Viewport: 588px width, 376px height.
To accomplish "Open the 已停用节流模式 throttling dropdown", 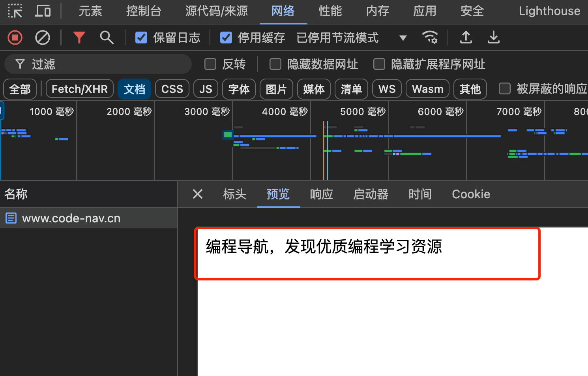I will pyautogui.click(x=352, y=38).
